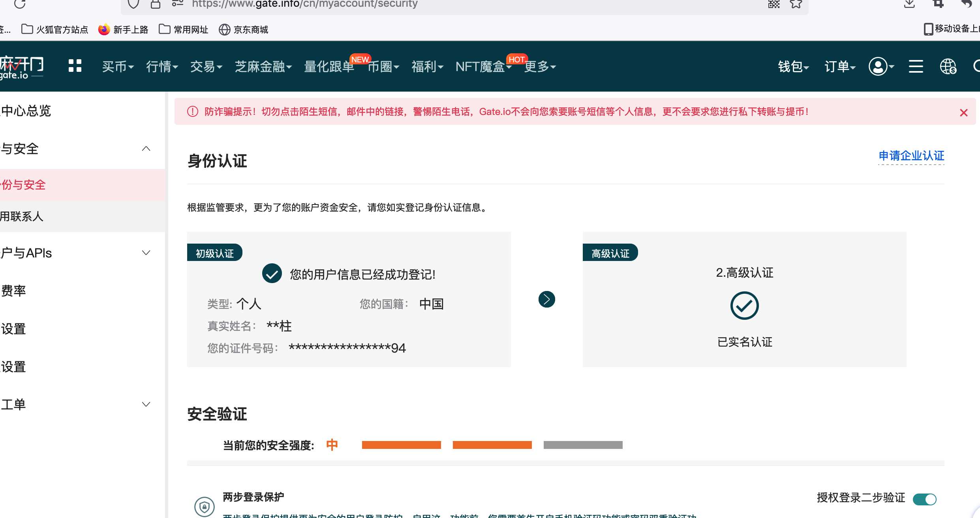
Task: Bookmark this page with the star icon
Action: 796,4
